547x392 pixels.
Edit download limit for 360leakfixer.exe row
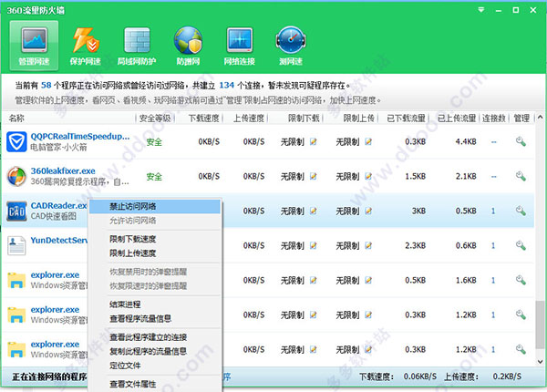click(314, 177)
